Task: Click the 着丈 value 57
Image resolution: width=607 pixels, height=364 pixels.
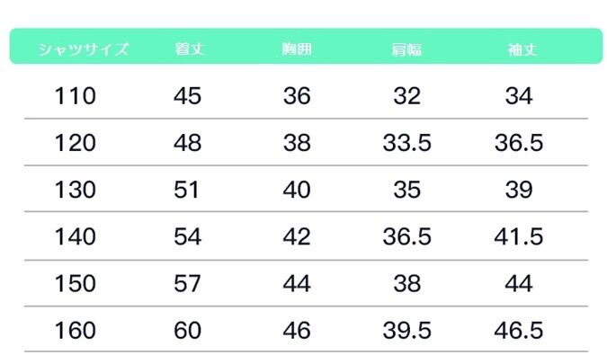Action: 188,284
